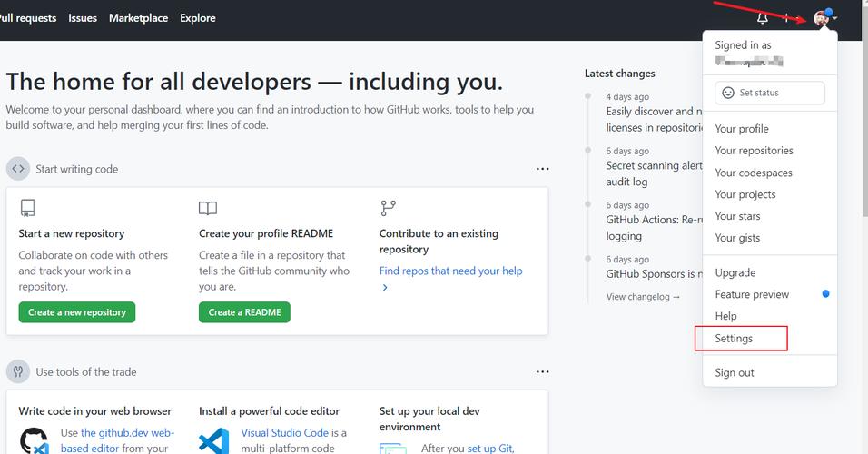
Task: Follow the set up Git link
Action: 490,448
